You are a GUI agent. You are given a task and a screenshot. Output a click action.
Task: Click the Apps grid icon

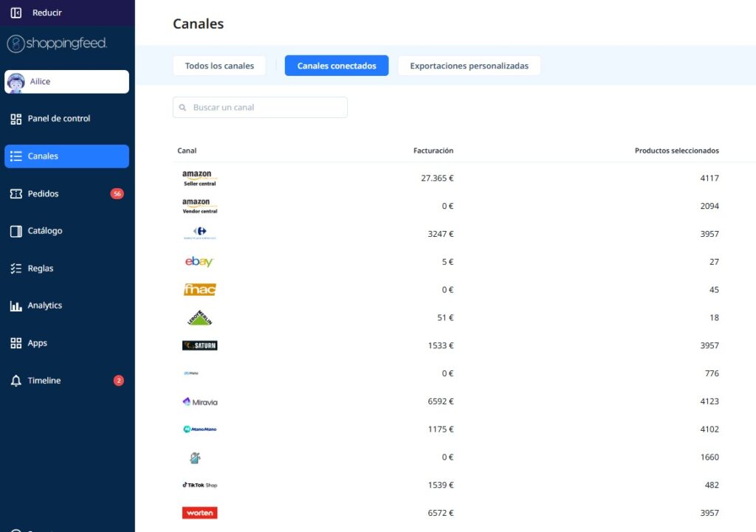[16, 343]
